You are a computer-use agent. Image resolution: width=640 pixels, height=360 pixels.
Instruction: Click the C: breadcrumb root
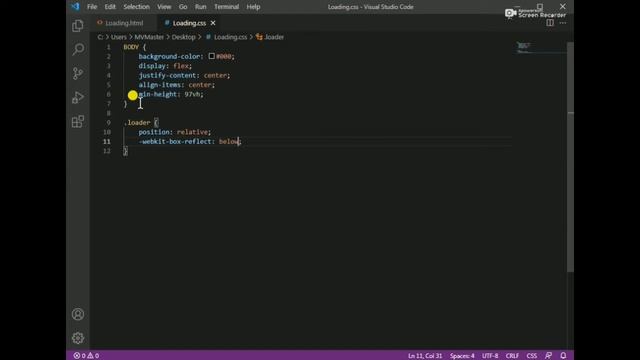(x=100, y=37)
